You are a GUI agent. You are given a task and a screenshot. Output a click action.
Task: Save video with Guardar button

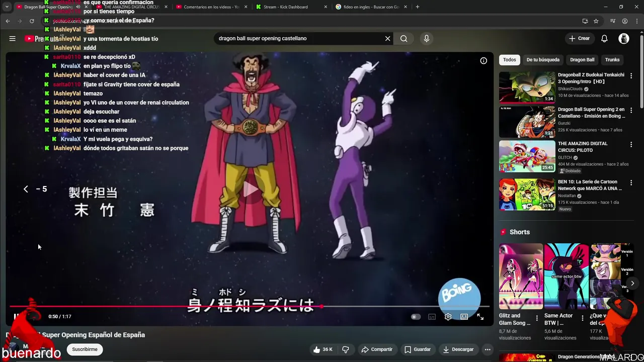[418, 349]
